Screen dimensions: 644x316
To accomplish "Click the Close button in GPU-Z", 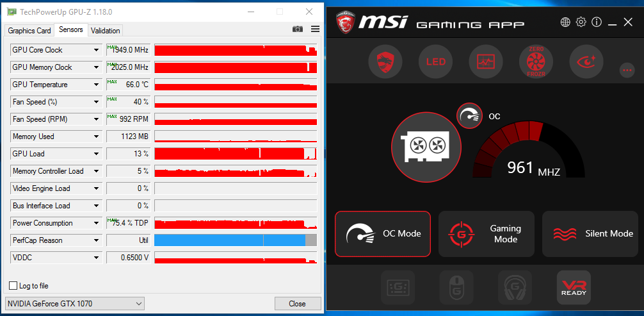I will pos(298,304).
